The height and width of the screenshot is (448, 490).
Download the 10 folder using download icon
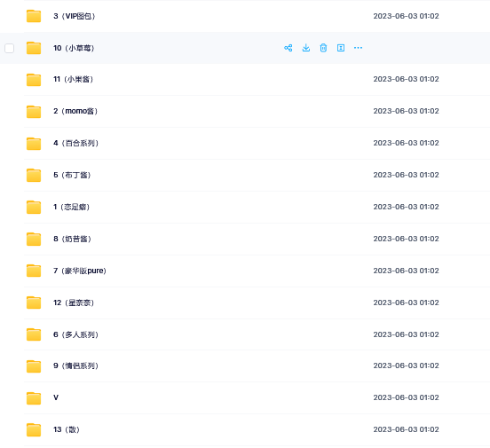click(x=306, y=48)
